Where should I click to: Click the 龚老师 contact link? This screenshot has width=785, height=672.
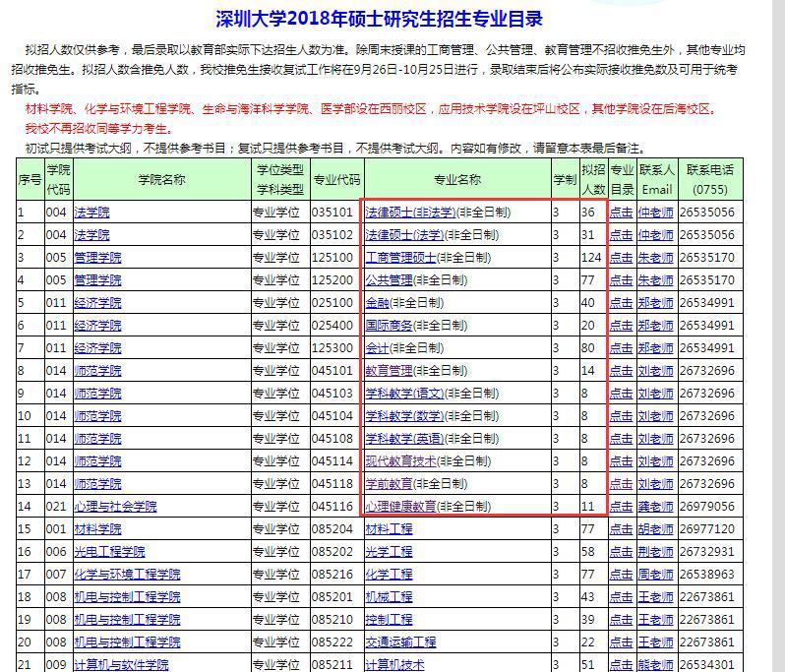tap(656, 507)
